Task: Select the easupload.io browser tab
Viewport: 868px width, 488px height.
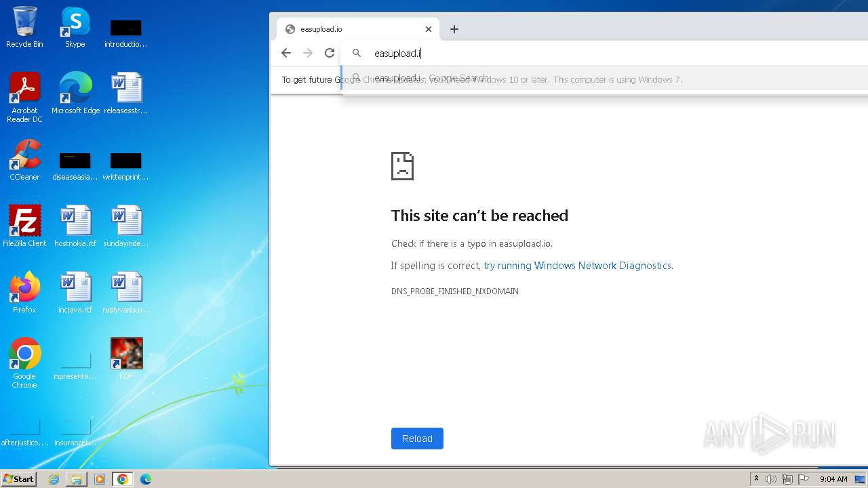Action: coord(358,29)
